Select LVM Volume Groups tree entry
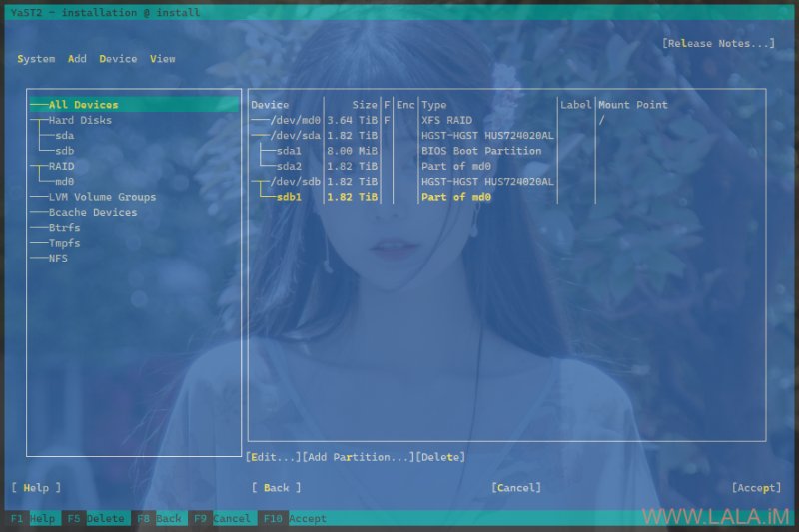Viewport: 799px width, 532px height. (102, 197)
